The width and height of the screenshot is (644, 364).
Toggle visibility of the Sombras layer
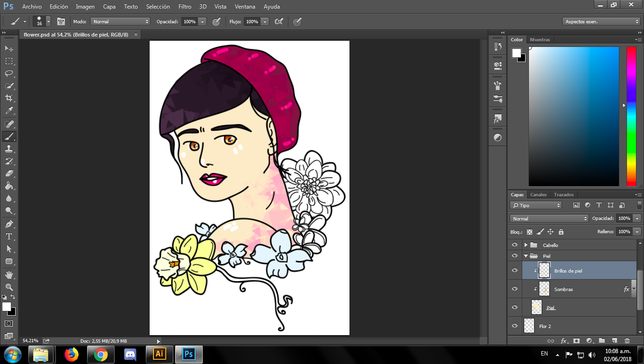515,289
